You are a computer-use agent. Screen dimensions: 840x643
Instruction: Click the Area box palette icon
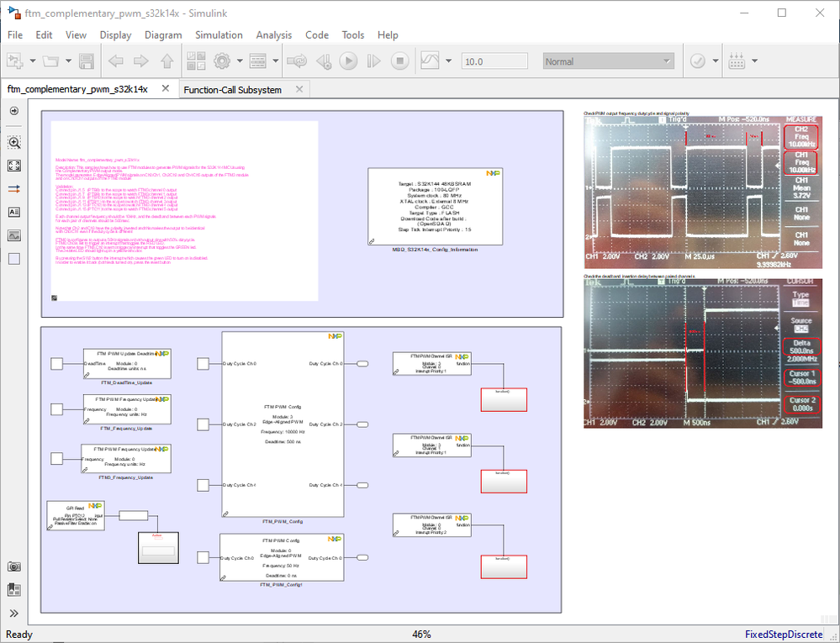point(14,259)
